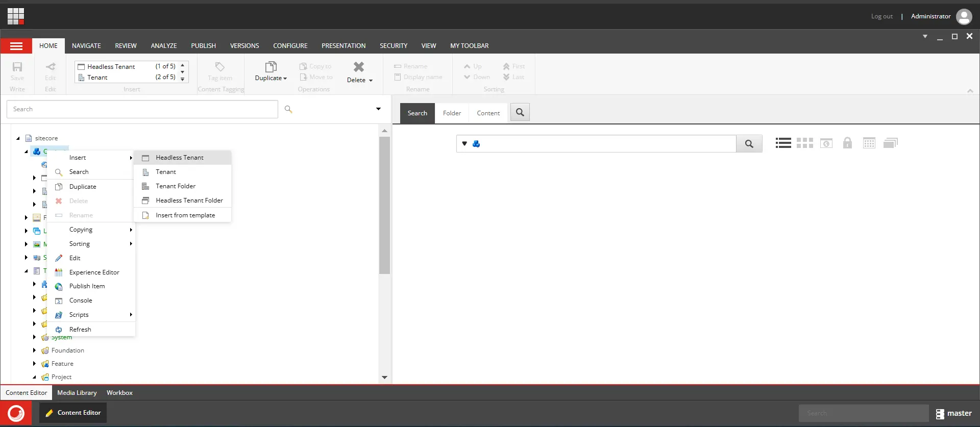Click into the tree Search input field
980x427 pixels.
(142, 109)
